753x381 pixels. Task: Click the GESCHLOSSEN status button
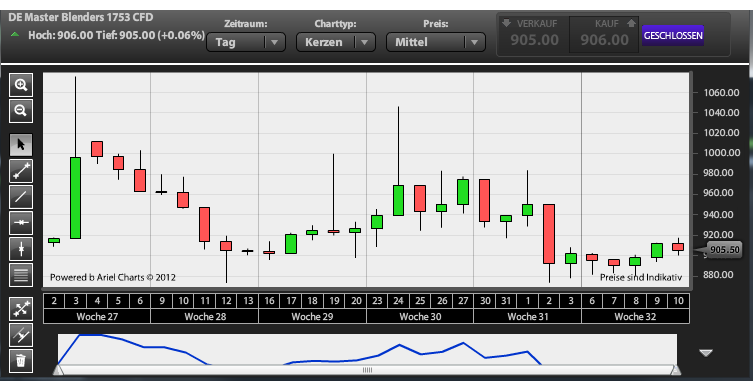pyautogui.click(x=673, y=36)
